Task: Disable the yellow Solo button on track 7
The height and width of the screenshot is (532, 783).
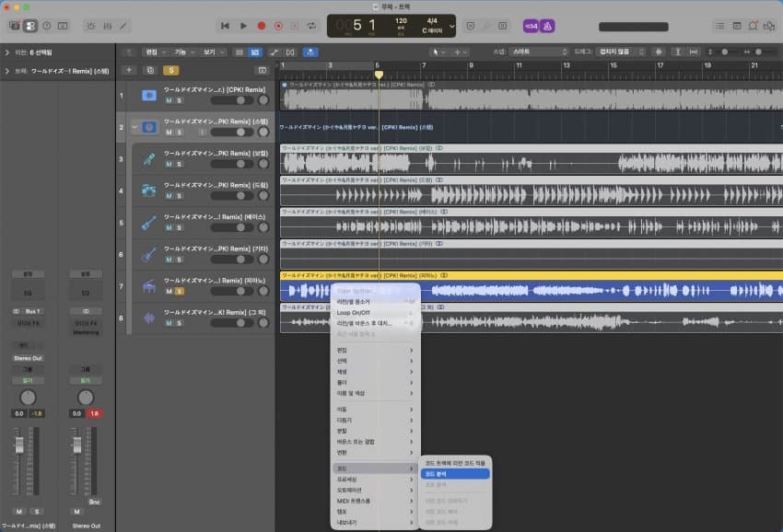Action: click(179, 291)
